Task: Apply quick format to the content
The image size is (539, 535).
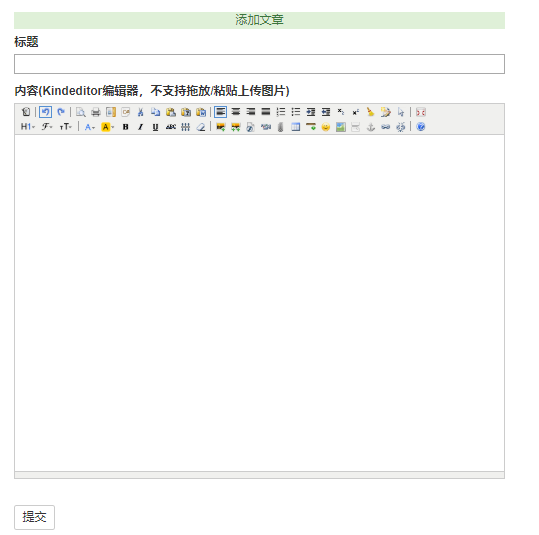Action: (386, 112)
